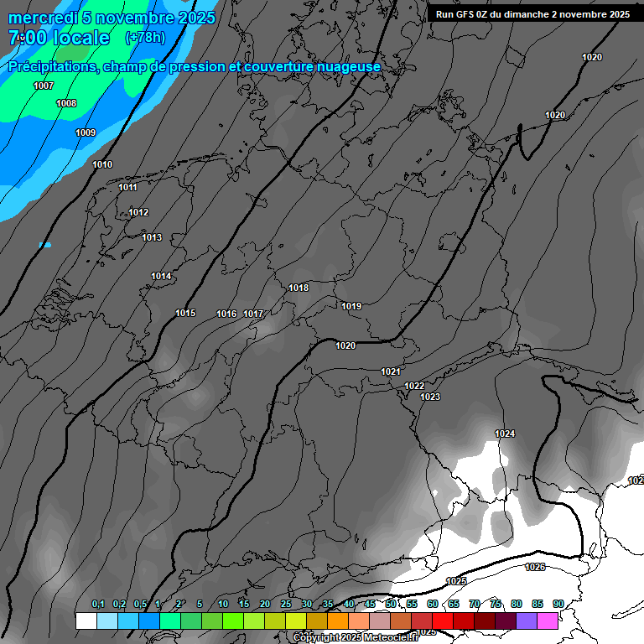Screen dimensions: 644x644
Task: Click the 1018 isobar pressure label
Action: 299,288
